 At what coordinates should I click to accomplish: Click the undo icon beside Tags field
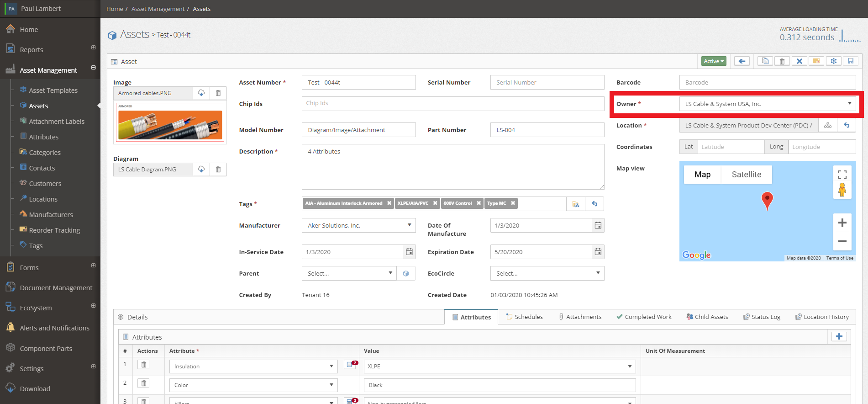594,204
